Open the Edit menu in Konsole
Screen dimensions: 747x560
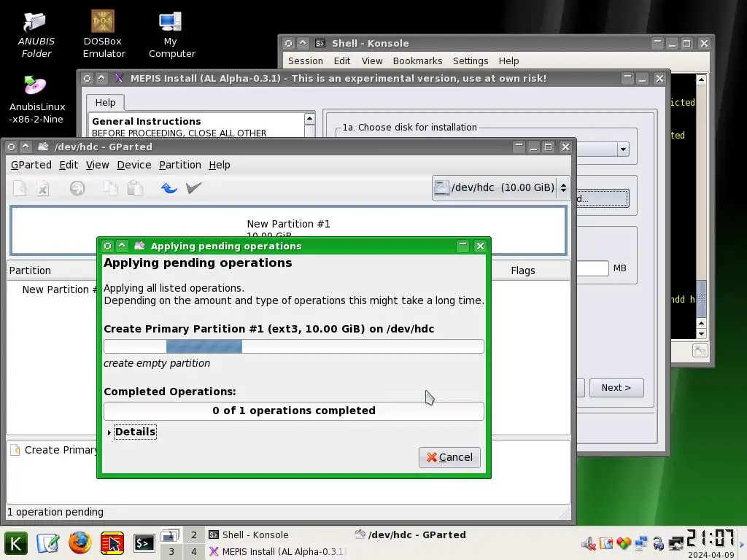coord(341,61)
